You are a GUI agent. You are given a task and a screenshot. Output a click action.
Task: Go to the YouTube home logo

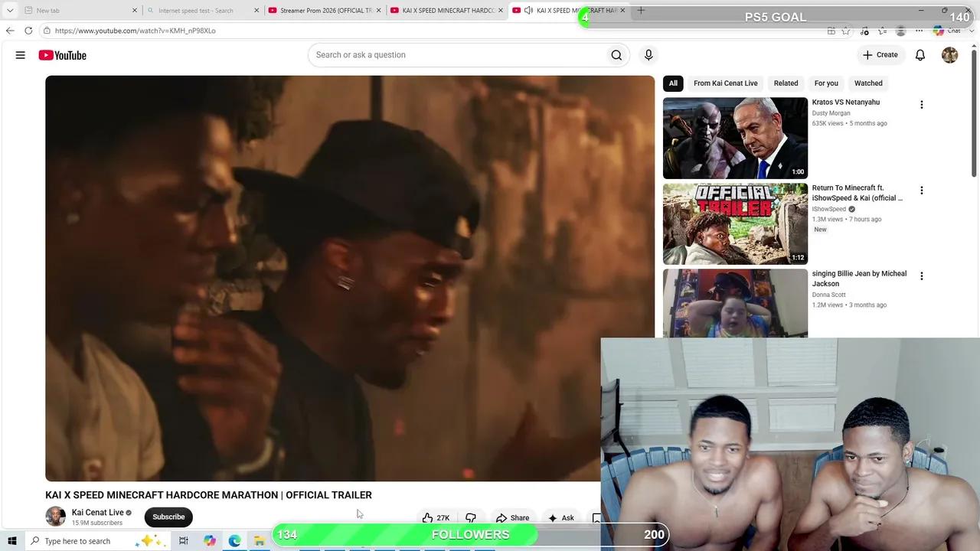click(63, 55)
